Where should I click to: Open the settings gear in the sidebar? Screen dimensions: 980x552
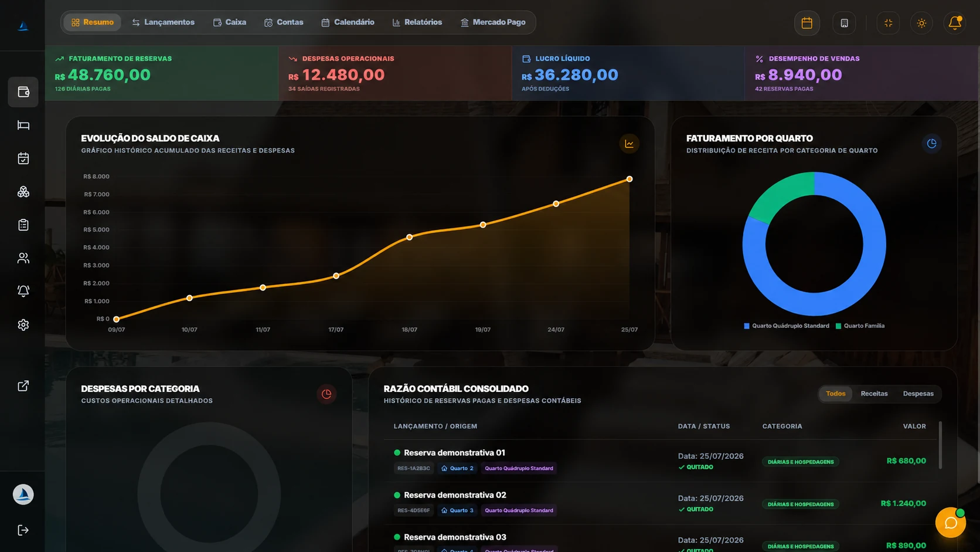point(23,324)
